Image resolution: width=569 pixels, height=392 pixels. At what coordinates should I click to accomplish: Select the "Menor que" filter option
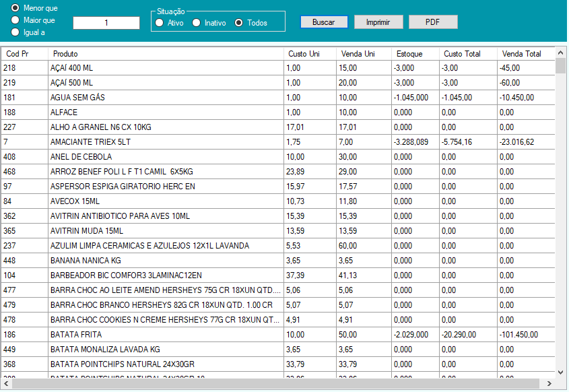point(15,9)
